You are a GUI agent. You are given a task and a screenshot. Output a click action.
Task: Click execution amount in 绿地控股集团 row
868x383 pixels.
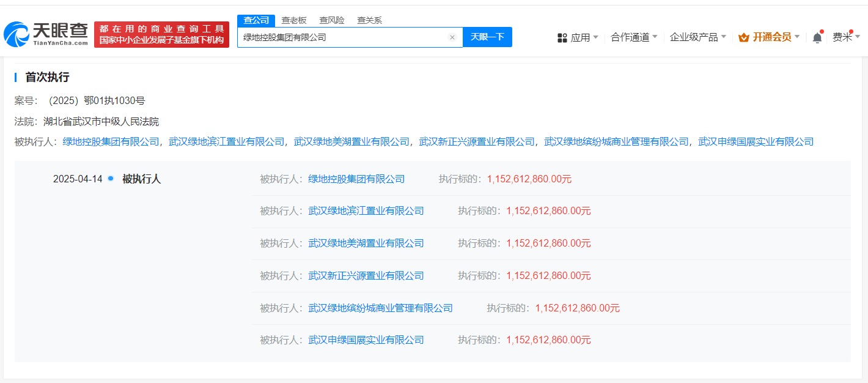(529, 179)
